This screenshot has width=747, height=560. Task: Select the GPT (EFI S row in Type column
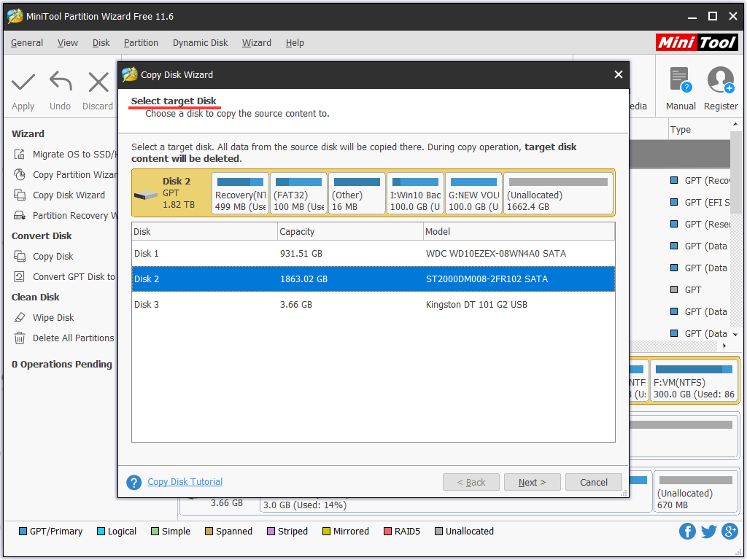tap(699, 203)
